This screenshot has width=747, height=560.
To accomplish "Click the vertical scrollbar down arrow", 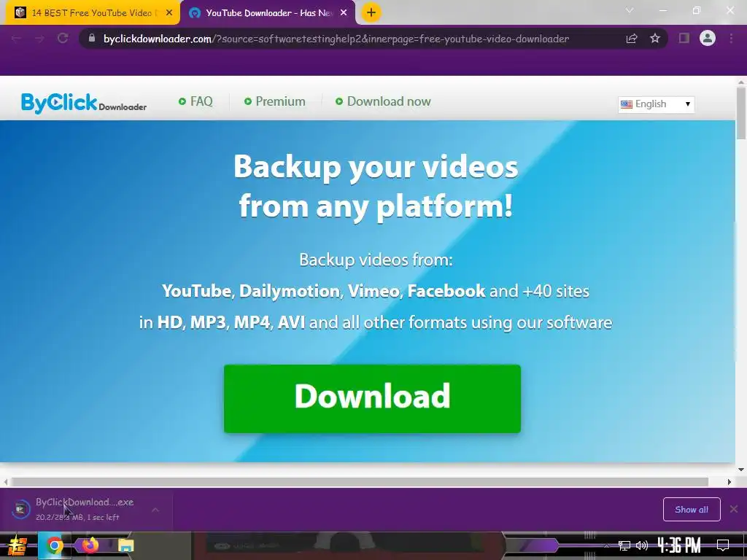I will pos(741,469).
